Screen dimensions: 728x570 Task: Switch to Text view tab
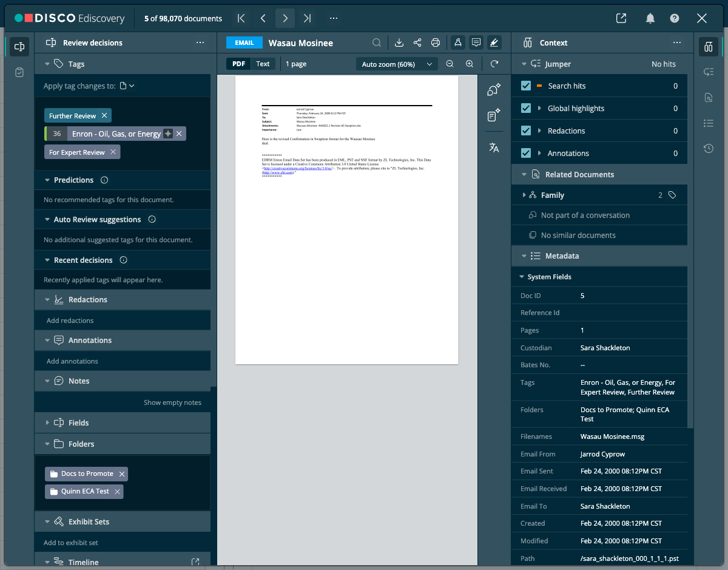click(x=263, y=64)
